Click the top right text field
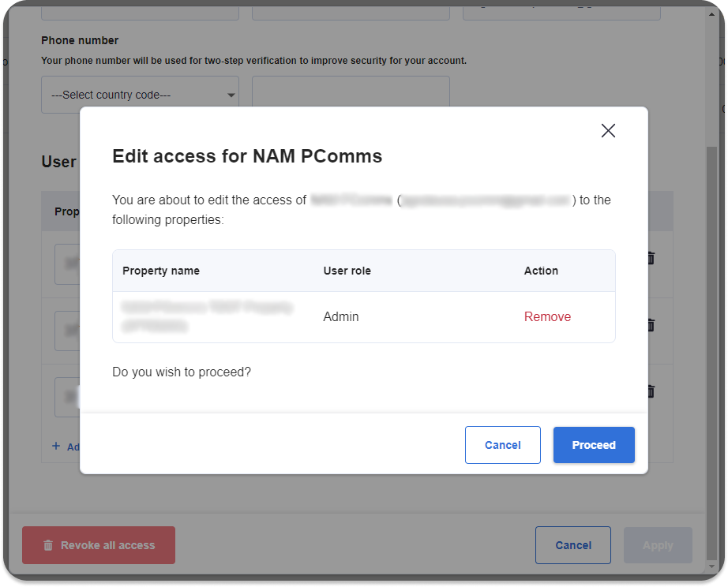Screen dimensions: 728x587 pos(561,11)
